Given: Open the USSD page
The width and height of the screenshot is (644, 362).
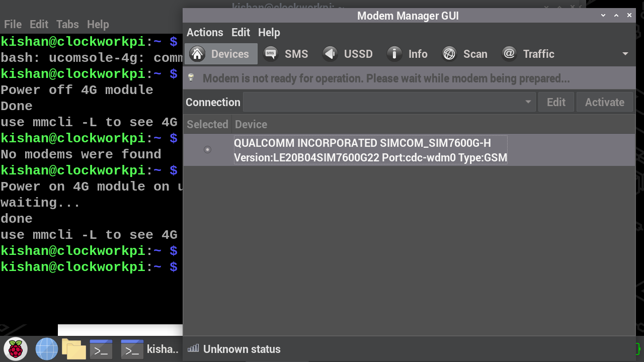Looking at the screenshot, I should pyautogui.click(x=347, y=54).
